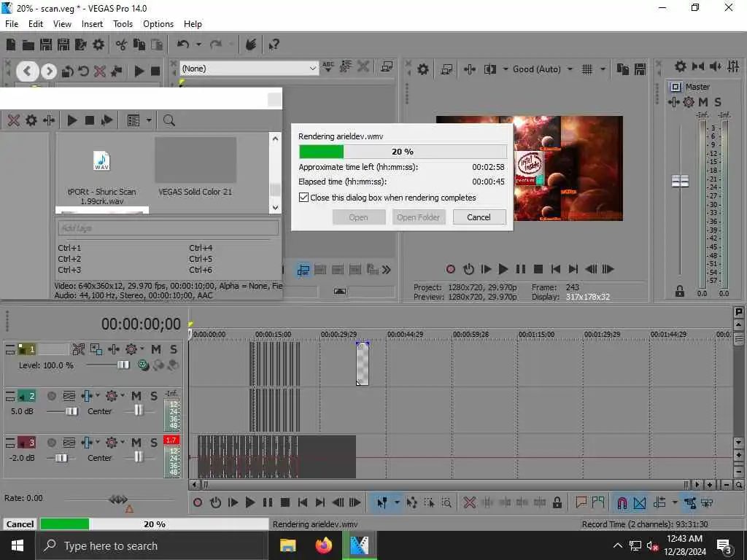
Task: Toggle the Lock Envelopes padlock icon
Action: [x=557, y=502]
